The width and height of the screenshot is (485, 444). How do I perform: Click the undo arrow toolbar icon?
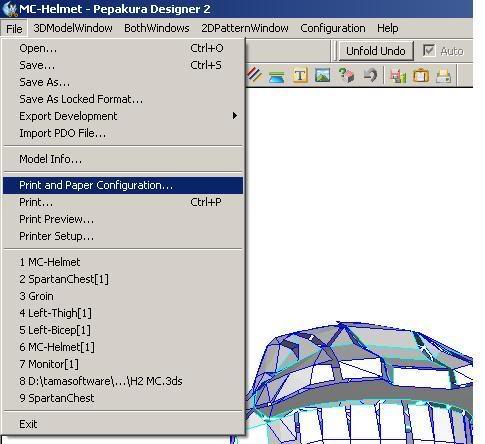(370, 75)
